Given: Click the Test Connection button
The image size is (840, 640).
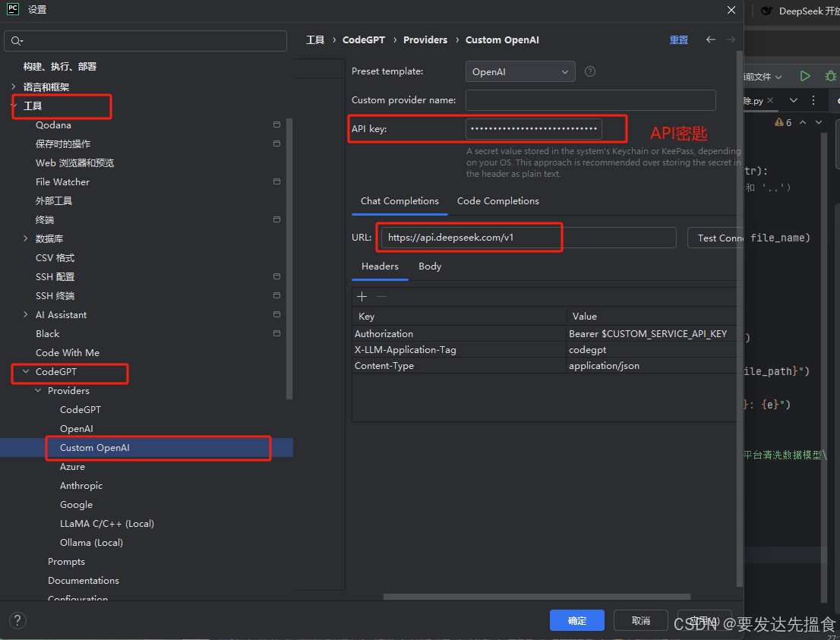Looking at the screenshot, I should [x=715, y=238].
